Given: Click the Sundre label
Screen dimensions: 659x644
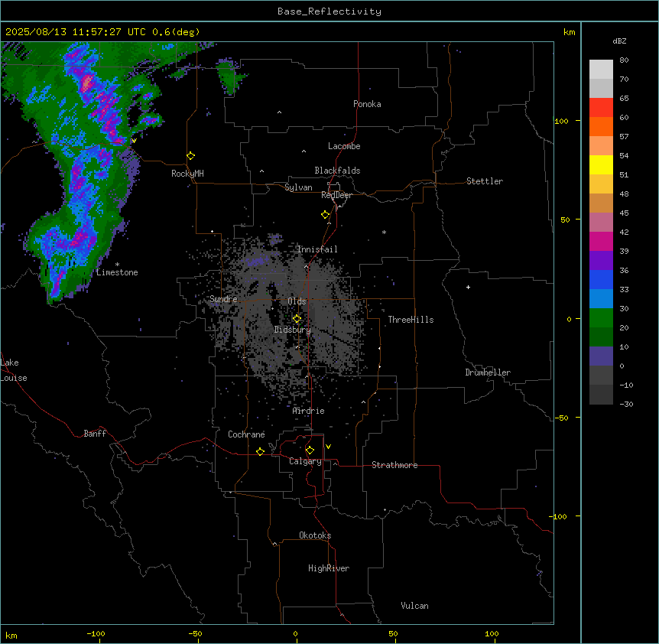Looking at the screenshot, I should 223,299.
